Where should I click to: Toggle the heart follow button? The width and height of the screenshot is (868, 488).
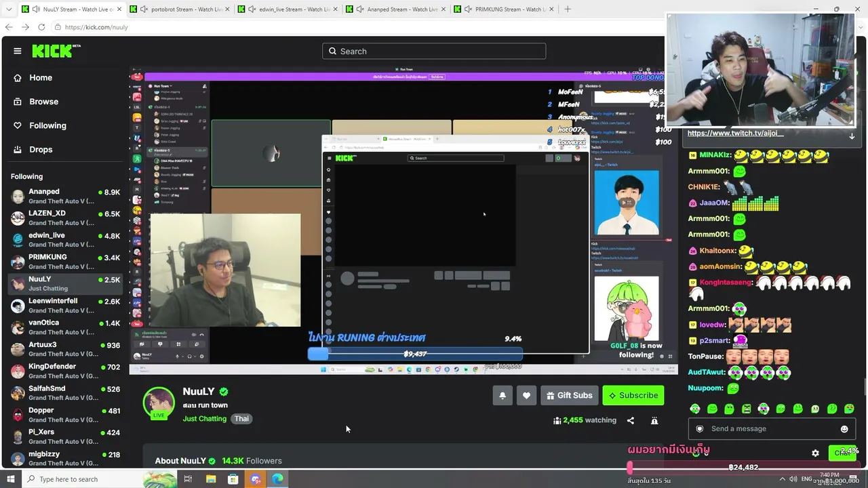pyautogui.click(x=526, y=395)
